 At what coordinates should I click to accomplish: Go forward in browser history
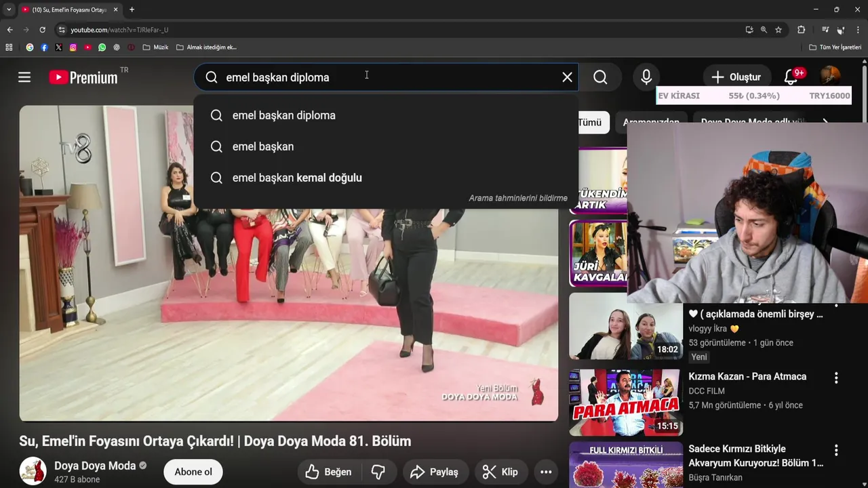(26, 30)
